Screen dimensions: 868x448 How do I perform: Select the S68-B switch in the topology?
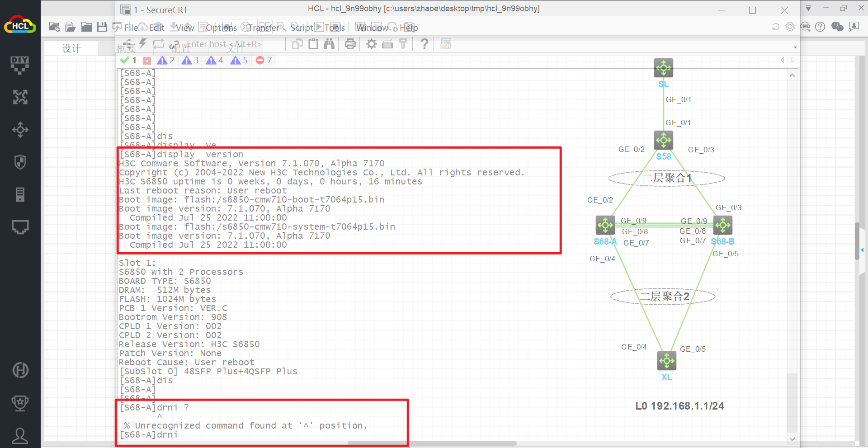[723, 225]
